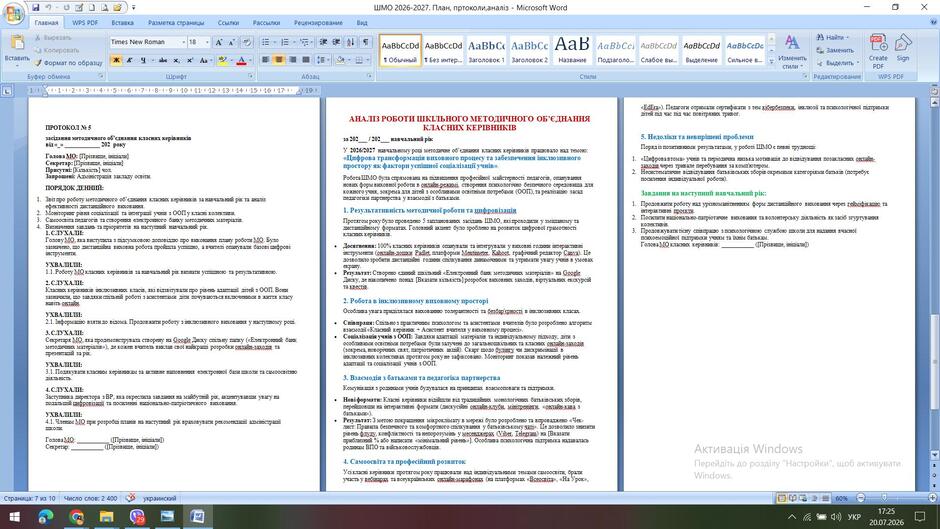Apply superscript formatting
The width and height of the screenshot is (940, 529).
[x=189, y=61]
